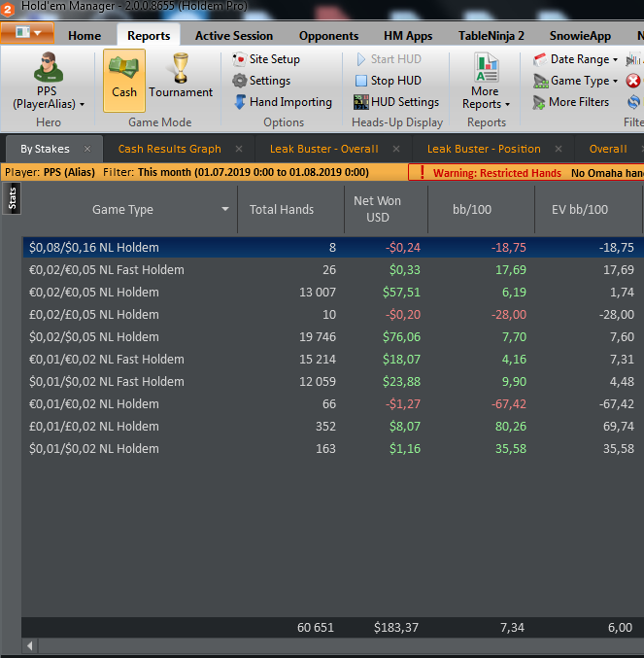Select Cash game mode
Screen dimensions: 644x658
(124, 80)
